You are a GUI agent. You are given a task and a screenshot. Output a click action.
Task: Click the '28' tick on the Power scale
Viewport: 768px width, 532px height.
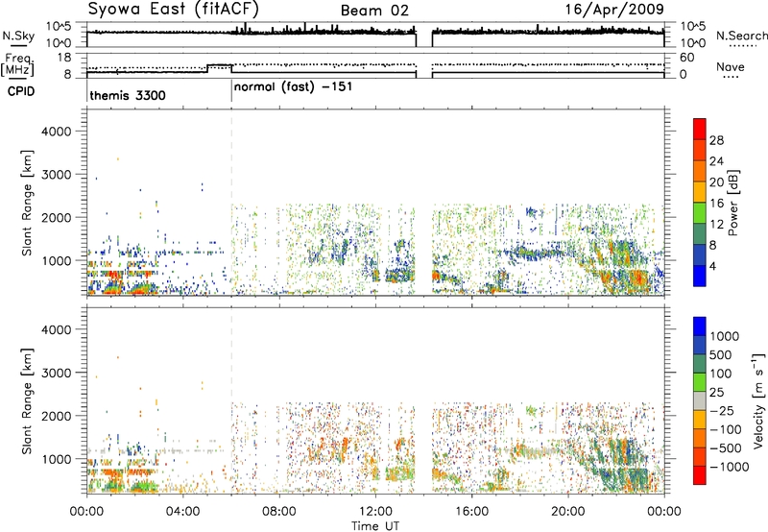tap(716, 140)
